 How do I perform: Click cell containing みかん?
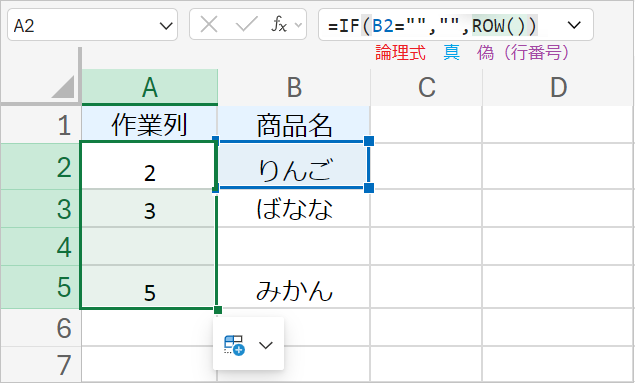294,287
